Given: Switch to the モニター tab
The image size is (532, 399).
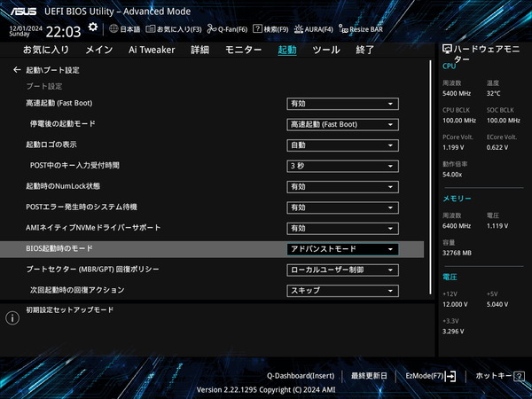Looking at the screenshot, I should [243, 50].
